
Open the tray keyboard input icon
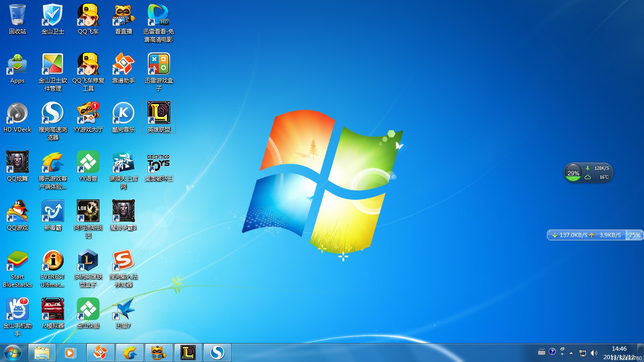click(542, 352)
